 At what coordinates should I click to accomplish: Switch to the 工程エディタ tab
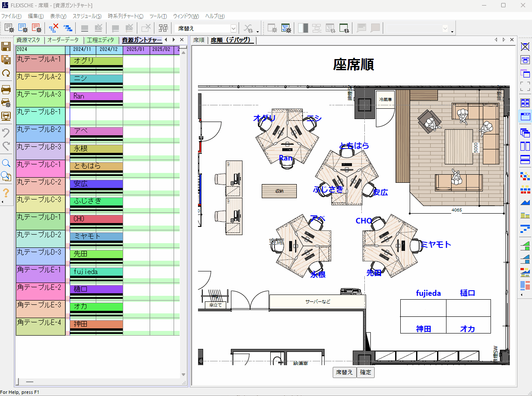(100, 40)
